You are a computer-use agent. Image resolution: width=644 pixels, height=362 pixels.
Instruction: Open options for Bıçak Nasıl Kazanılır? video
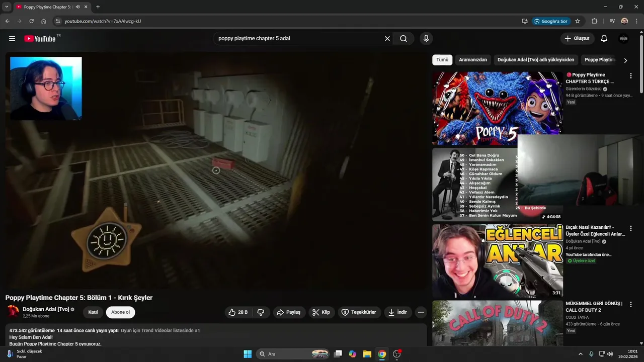pyautogui.click(x=631, y=228)
